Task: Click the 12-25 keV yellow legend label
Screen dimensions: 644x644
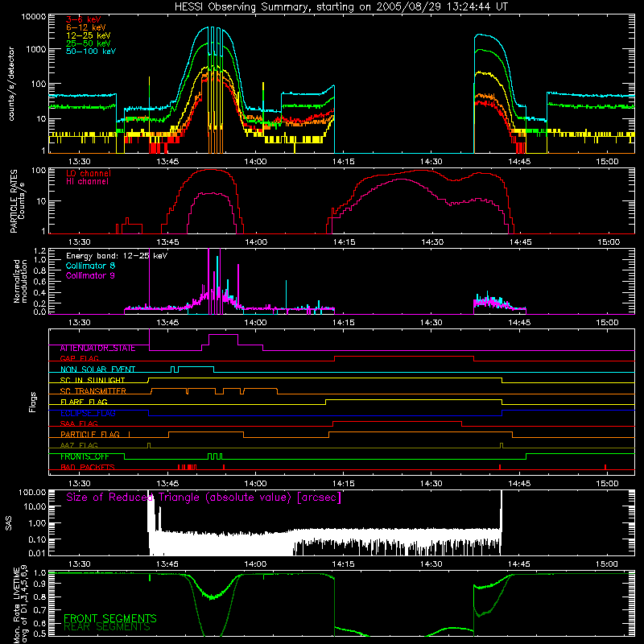Action: (89, 35)
